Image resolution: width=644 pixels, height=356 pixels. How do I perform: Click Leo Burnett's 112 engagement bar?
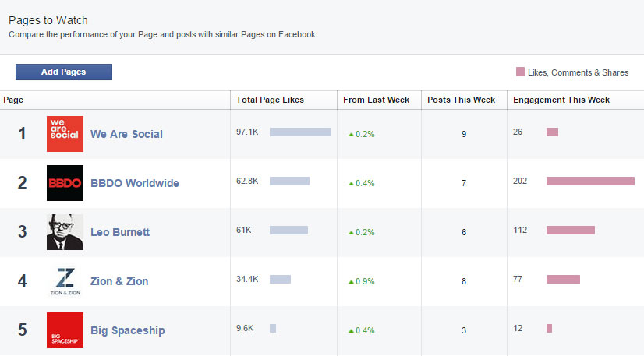click(571, 230)
